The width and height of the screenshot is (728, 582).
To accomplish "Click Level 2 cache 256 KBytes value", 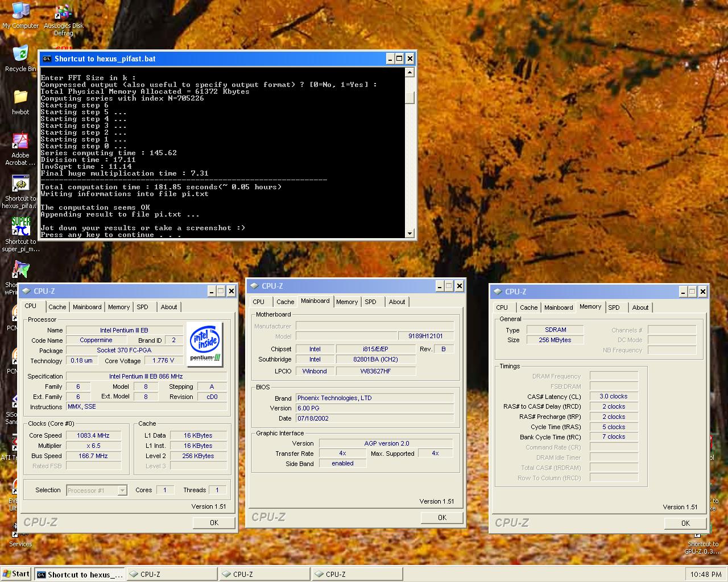I will tap(198, 456).
